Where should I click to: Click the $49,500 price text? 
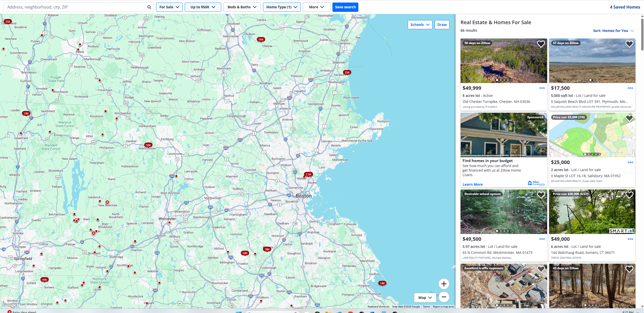(472, 239)
